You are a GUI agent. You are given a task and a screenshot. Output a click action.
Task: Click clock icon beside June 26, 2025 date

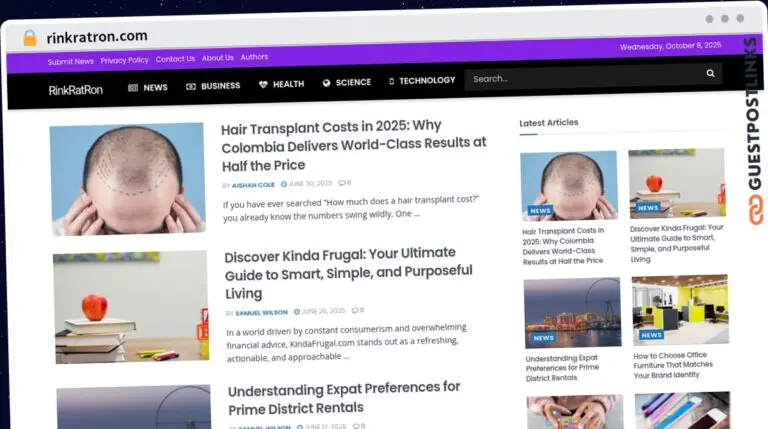pos(297,311)
